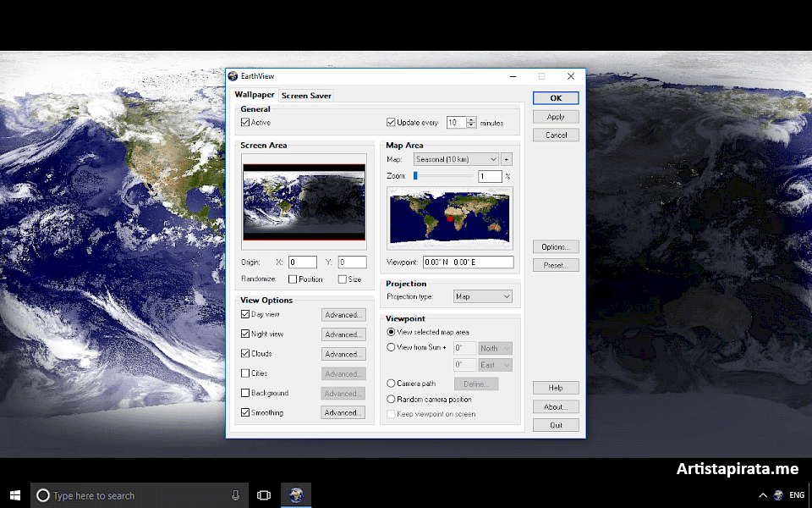Enable the Cities view option
The height and width of the screenshot is (508, 812).
click(244, 373)
